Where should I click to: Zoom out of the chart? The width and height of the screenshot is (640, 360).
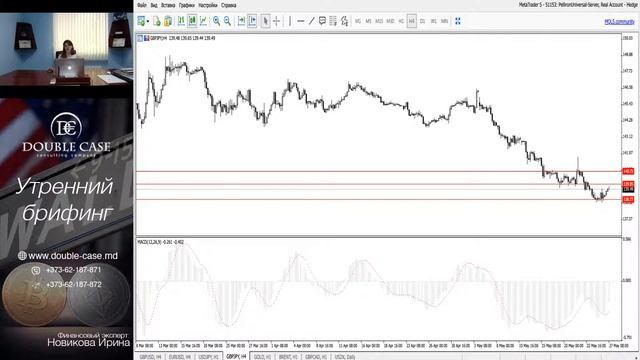(227, 21)
